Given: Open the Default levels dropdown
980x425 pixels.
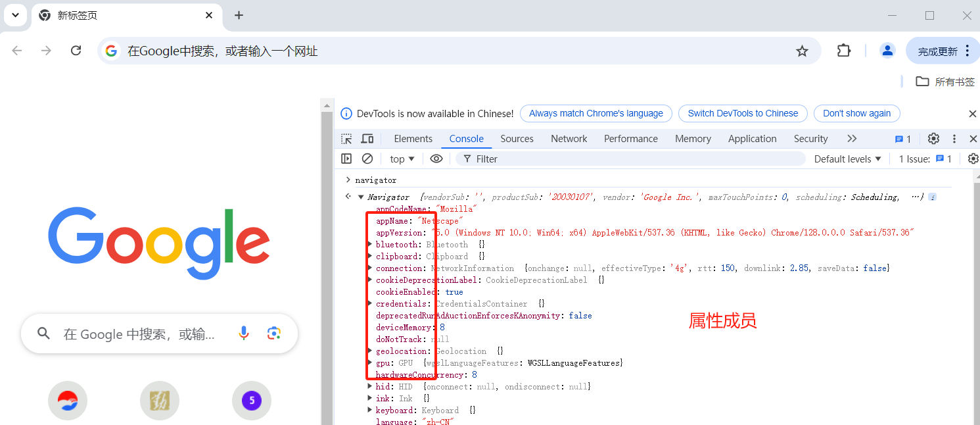Looking at the screenshot, I should tap(848, 159).
